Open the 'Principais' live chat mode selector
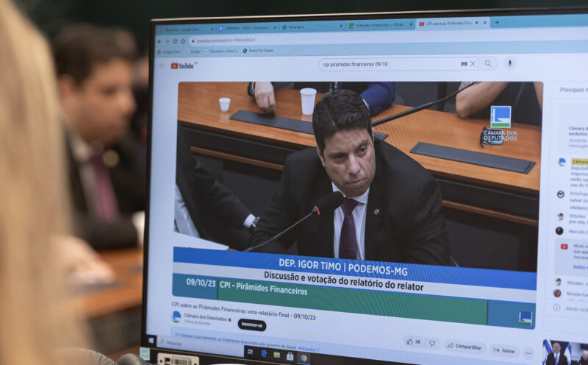Viewport: 588px width, 365px height. click(573, 90)
